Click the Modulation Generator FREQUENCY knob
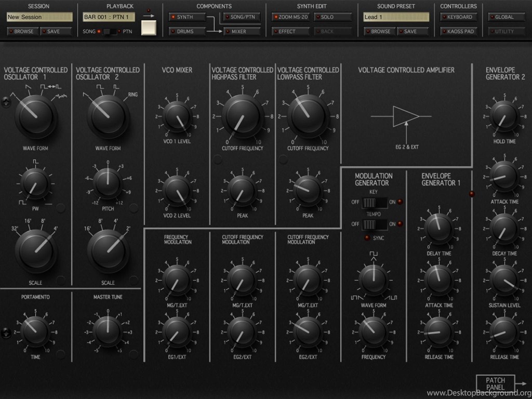This screenshot has width=532, height=399. coord(373,332)
